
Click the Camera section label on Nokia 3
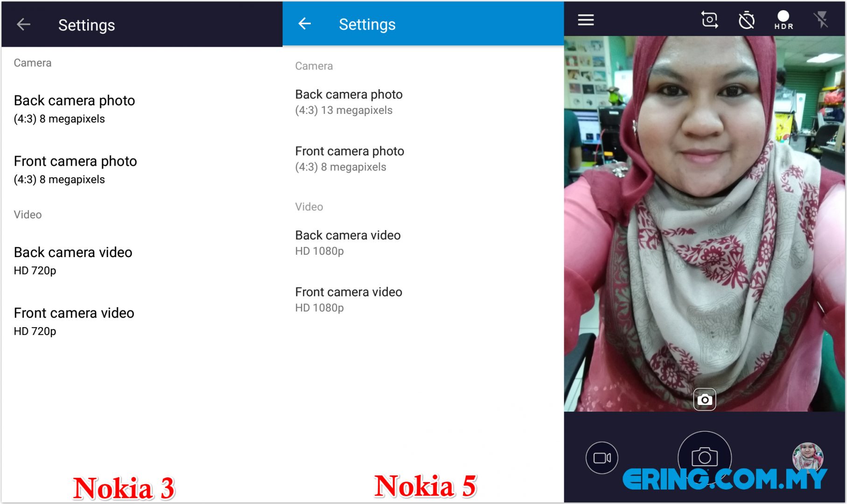tap(33, 63)
